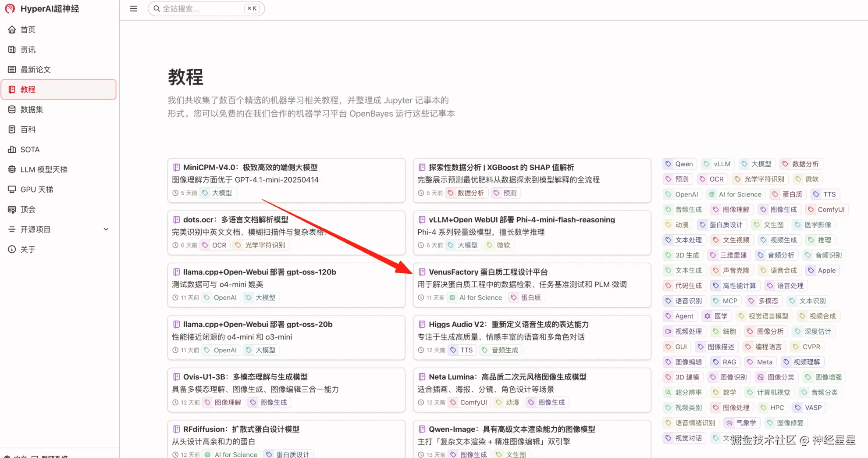This screenshot has width=868, height=458.
Task: Click the notebook icon of Higgs Audio V2 card
Action: (x=422, y=325)
